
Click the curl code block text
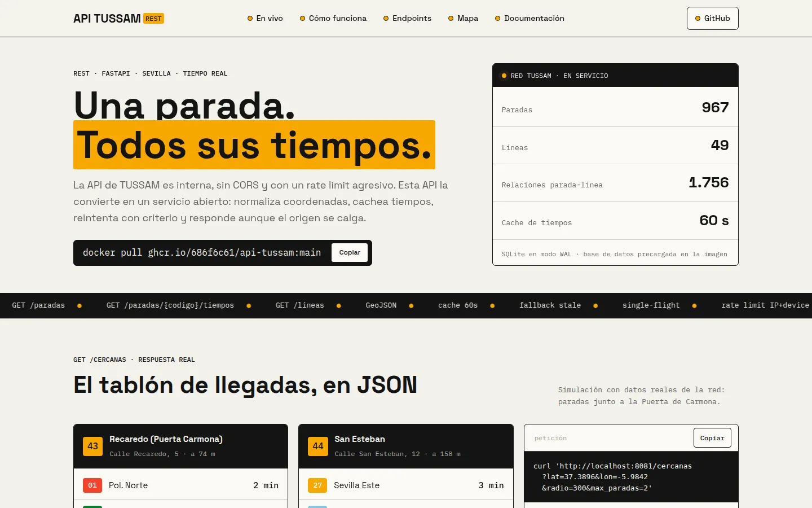(612, 477)
